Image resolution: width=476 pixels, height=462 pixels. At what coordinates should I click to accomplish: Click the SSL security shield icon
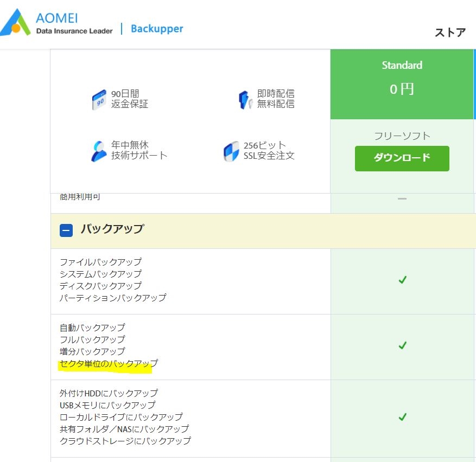(x=231, y=151)
